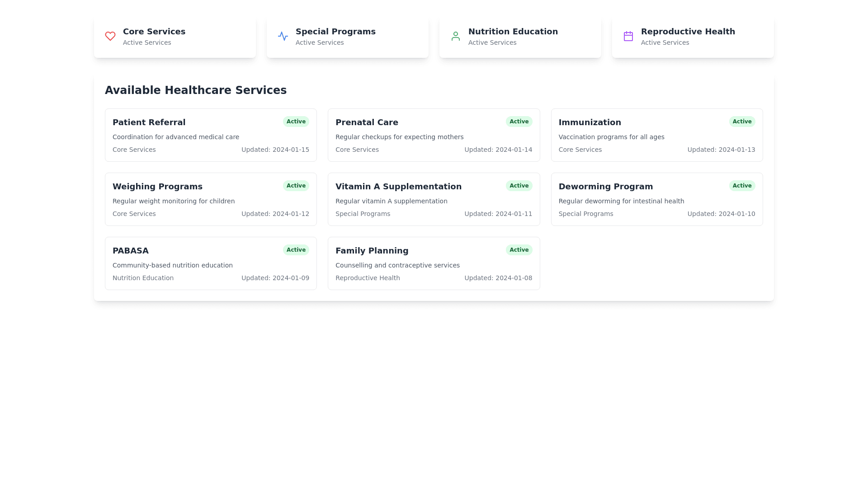This screenshot has width=868, height=488.
Task: Select the PABASA service title
Action: (x=130, y=251)
